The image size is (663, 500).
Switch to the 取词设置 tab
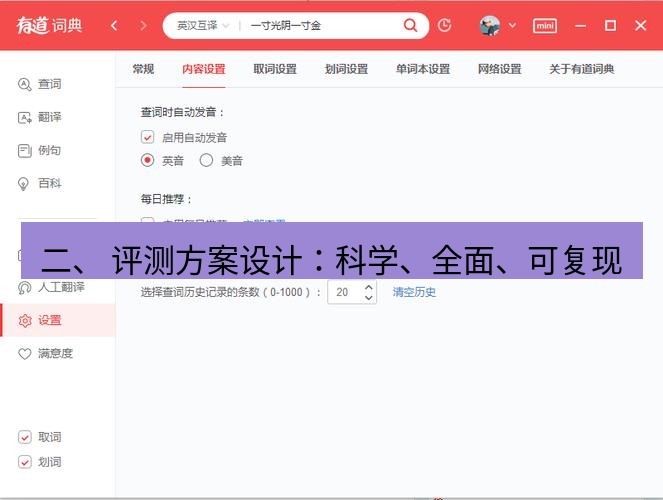tap(275, 69)
